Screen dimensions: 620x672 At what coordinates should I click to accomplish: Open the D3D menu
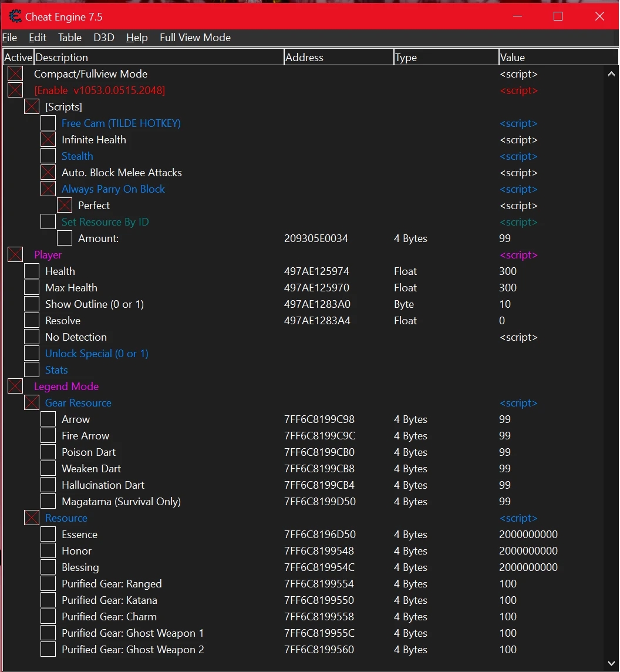[104, 38]
